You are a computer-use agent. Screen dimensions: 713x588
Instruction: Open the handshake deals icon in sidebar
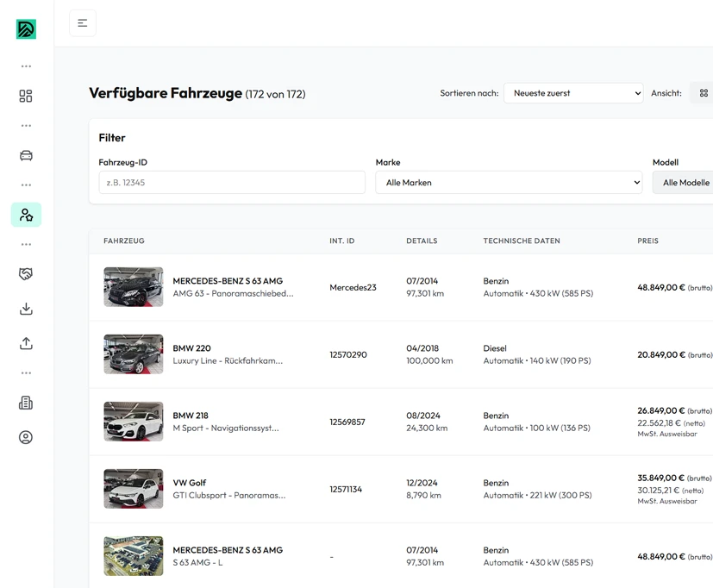[26, 274]
